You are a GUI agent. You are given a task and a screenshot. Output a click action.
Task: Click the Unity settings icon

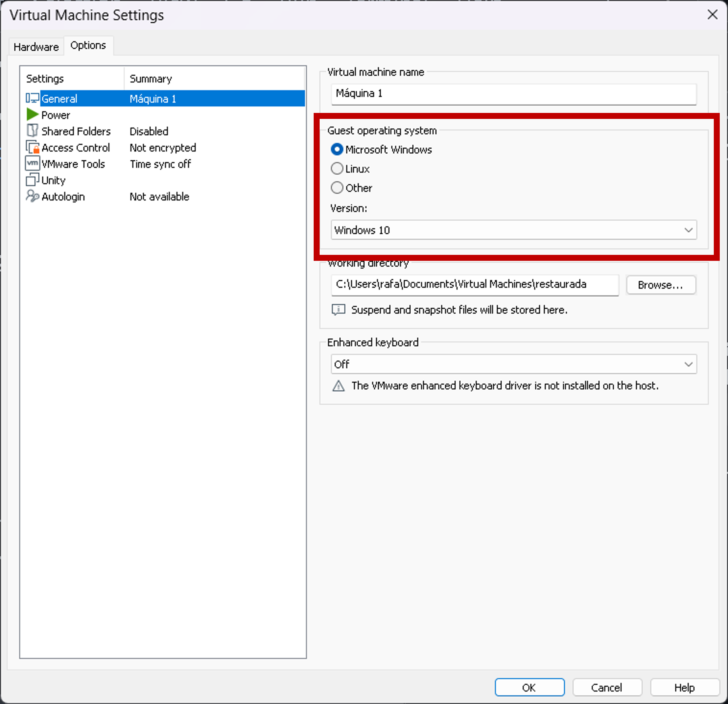(33, 180)
